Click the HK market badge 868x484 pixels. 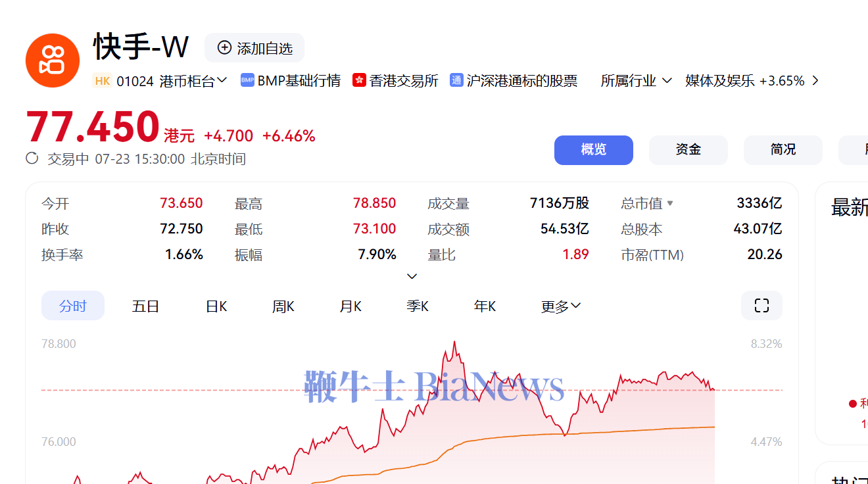[103, 81]
